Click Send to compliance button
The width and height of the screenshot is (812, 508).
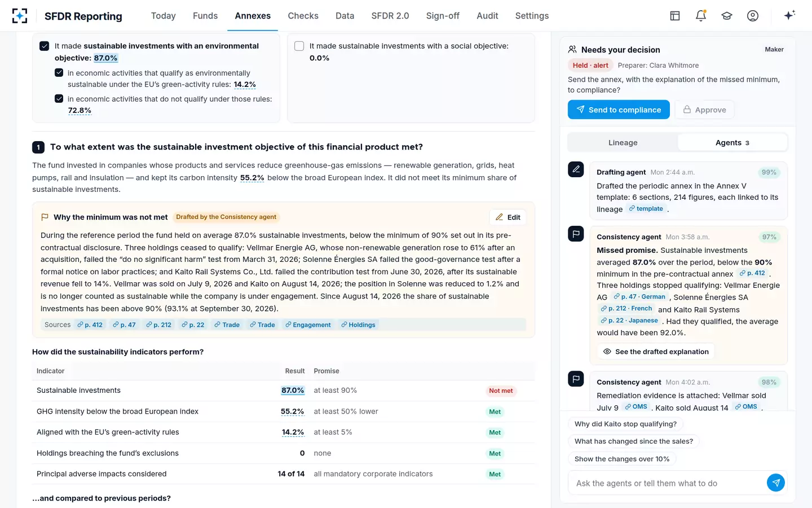click(x=619, y=110)
